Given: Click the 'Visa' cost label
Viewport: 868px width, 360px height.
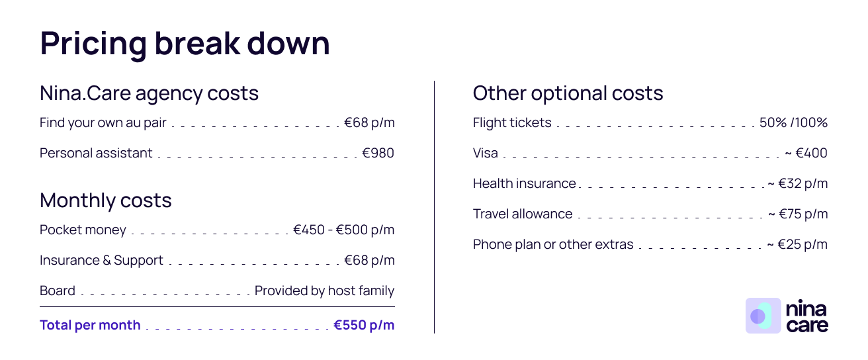Looking at the screenshot, I should 486,154.
